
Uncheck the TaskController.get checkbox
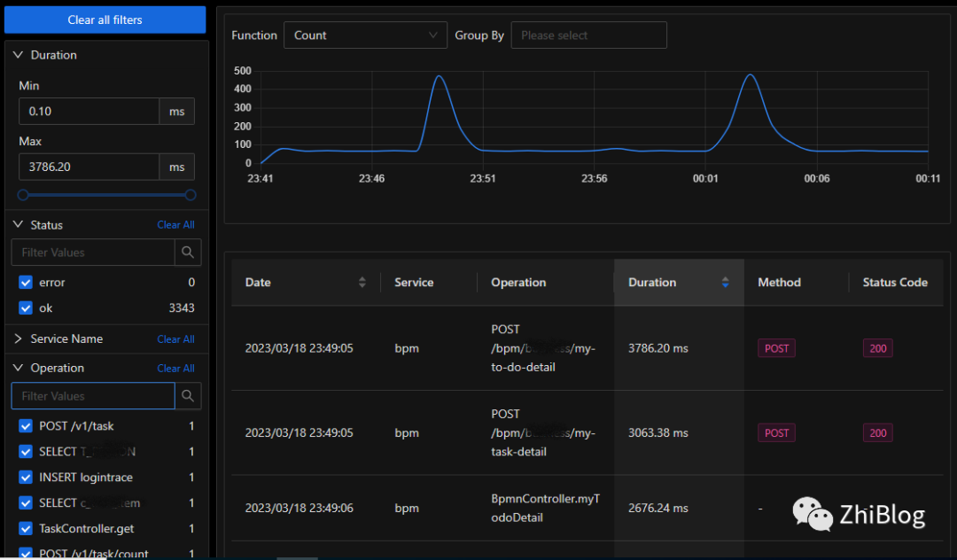[x=26, y=528]
